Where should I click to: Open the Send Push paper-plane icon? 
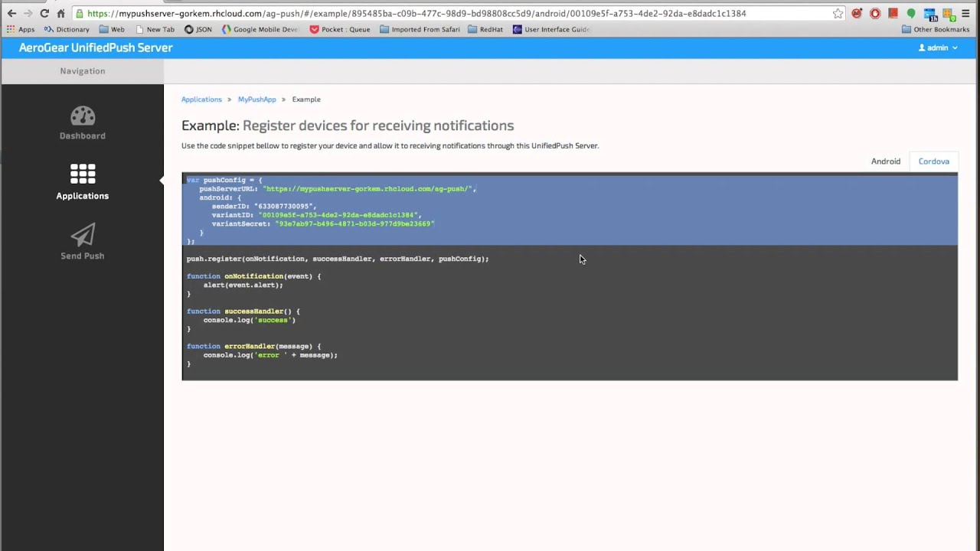click(83, 234)
